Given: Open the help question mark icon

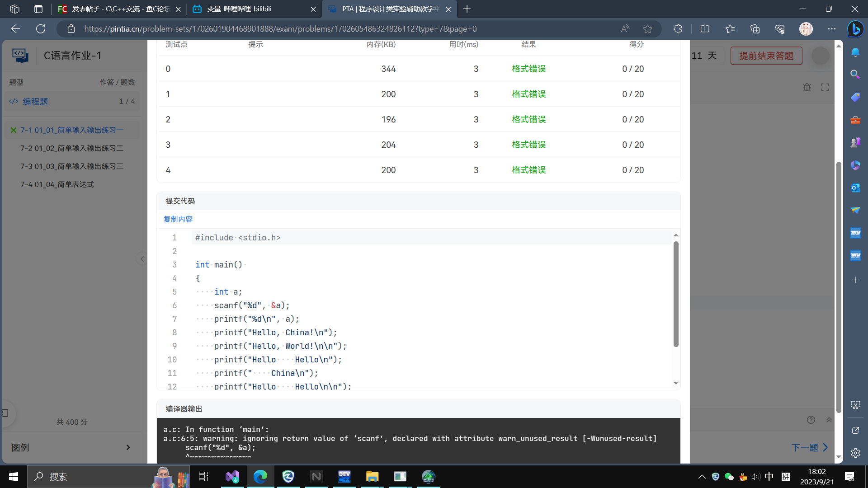Looking at the screenshot, I should click(811, 420).
